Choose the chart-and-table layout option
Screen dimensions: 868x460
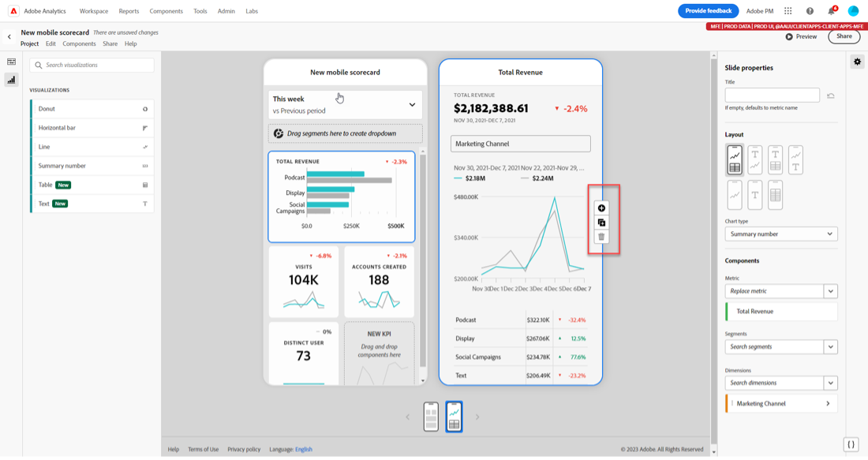(x=735, y=160)
